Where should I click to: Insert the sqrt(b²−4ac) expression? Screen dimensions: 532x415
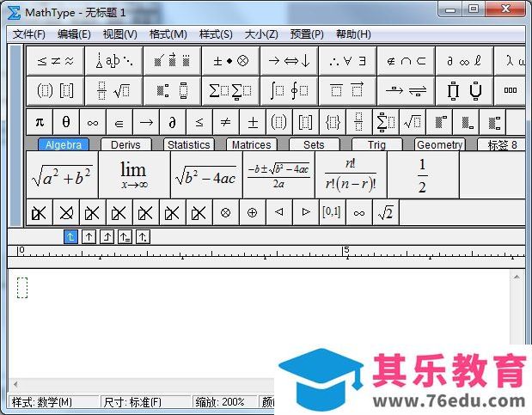pos(206,174)
